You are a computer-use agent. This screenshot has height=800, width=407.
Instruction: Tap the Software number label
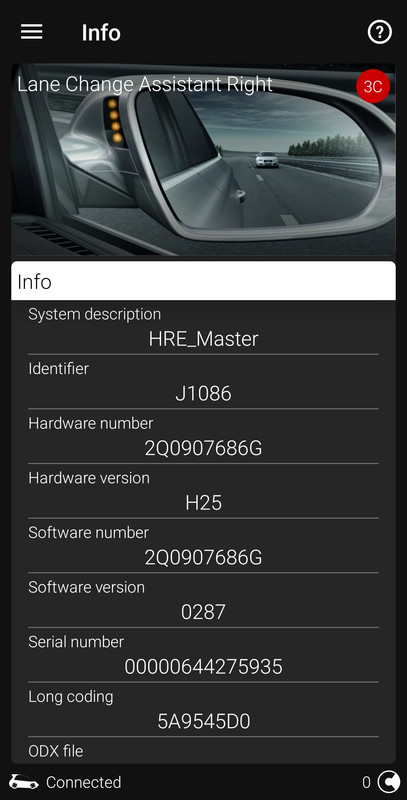(88, 532)
